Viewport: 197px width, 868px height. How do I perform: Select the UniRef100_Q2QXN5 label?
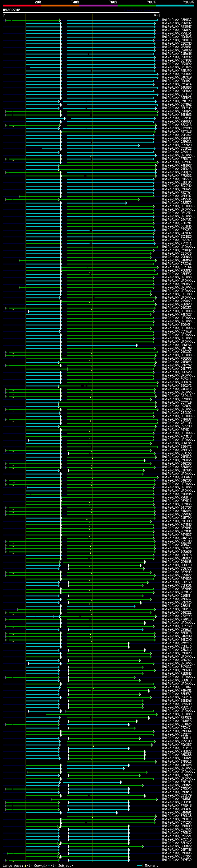click(x=177, y=43)
